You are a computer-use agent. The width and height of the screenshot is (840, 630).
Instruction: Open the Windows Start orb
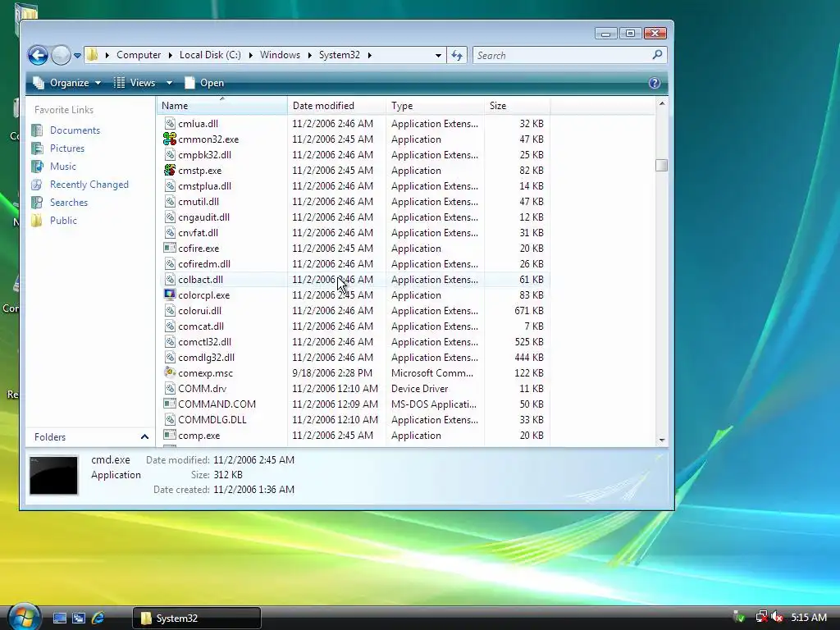(x=23, y=616)
